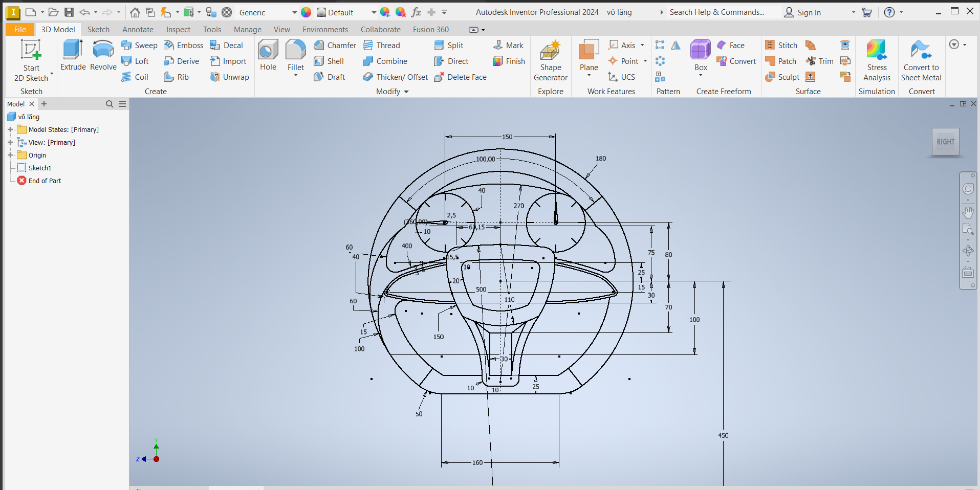Switch to the Annotate ribbon tab
The image size is (980, 490).
138,30
